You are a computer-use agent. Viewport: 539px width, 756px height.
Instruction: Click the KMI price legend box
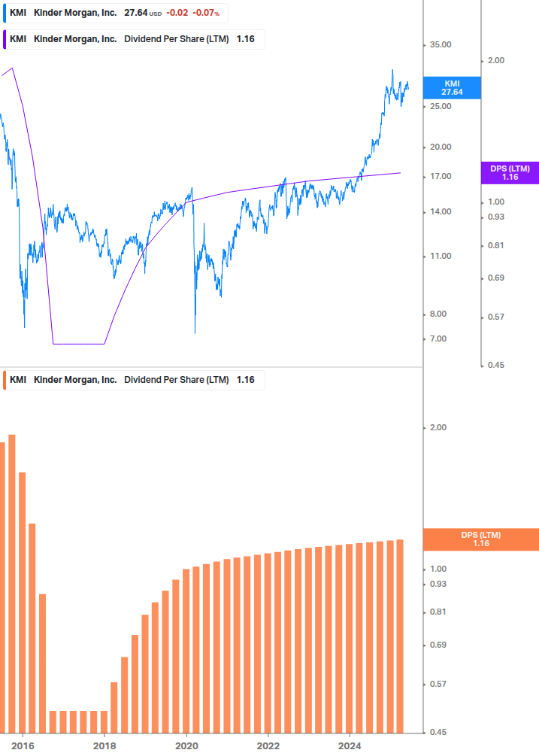pos(116,13)
